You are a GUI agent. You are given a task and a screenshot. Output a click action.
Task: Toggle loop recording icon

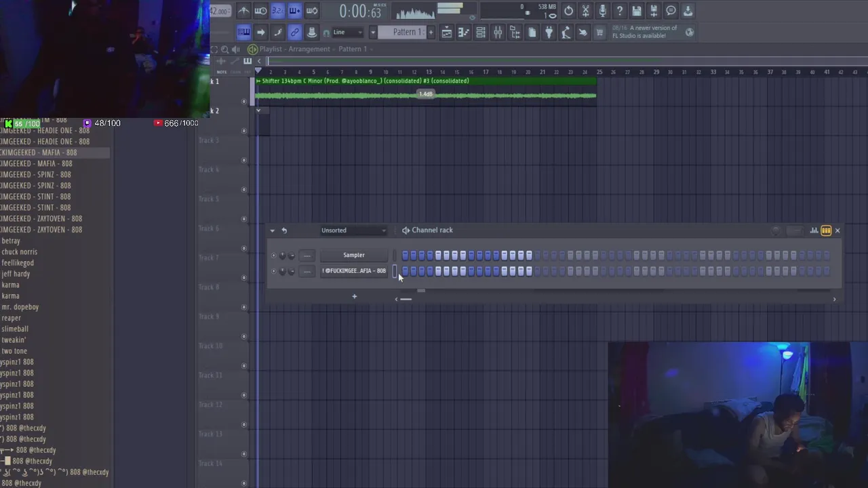312,11
